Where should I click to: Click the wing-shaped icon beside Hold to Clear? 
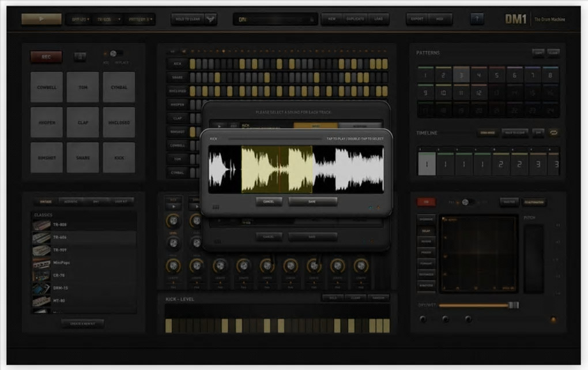click(211, 19)
